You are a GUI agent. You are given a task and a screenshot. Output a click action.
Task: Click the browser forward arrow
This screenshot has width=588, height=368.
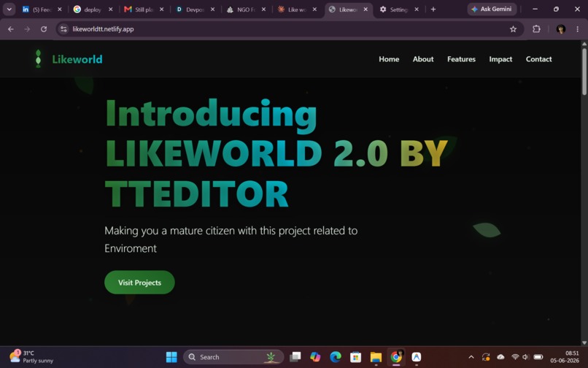[x=27, y=29]
